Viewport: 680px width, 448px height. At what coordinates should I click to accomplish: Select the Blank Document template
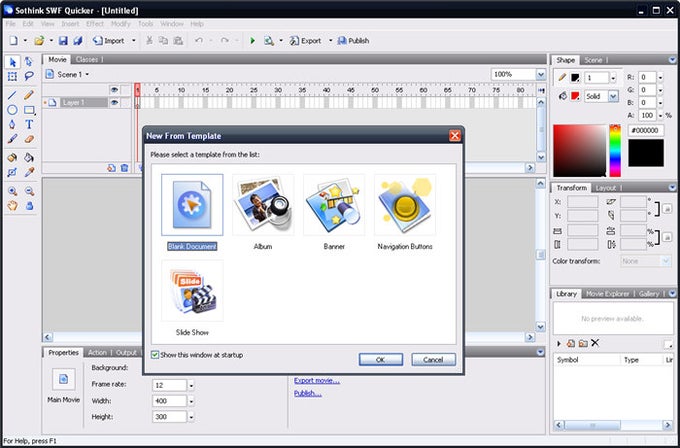click(x=192, y=213)
